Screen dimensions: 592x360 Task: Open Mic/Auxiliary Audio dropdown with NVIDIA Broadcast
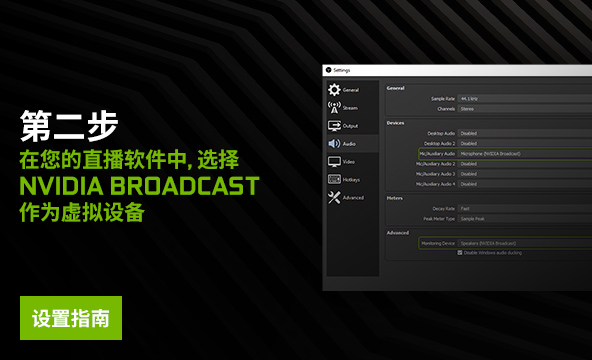(525, 154)
